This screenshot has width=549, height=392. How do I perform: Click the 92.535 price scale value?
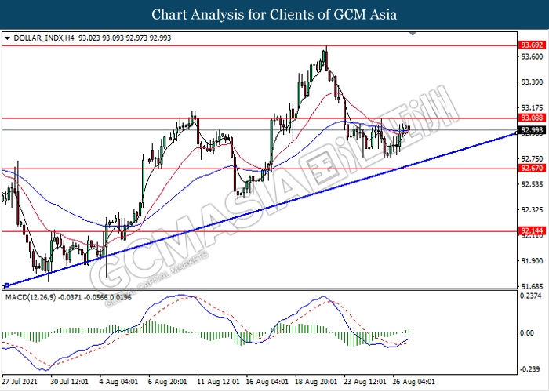coord(533,184)
